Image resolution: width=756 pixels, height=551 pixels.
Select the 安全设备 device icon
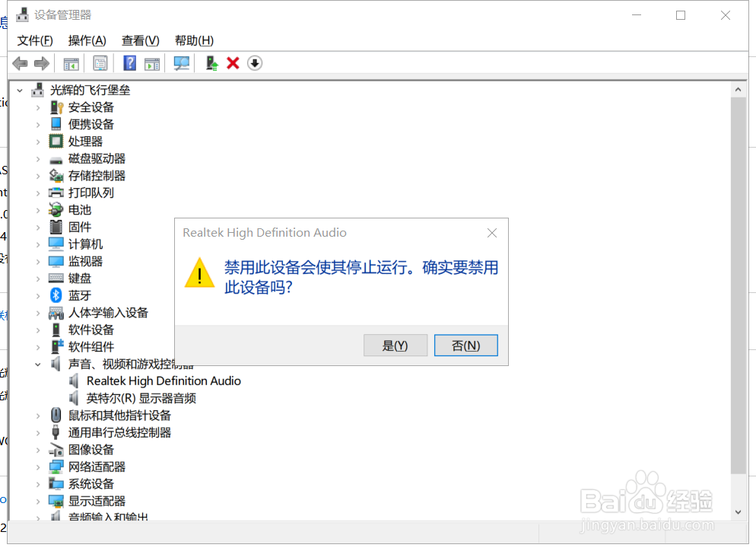[56, 107]
